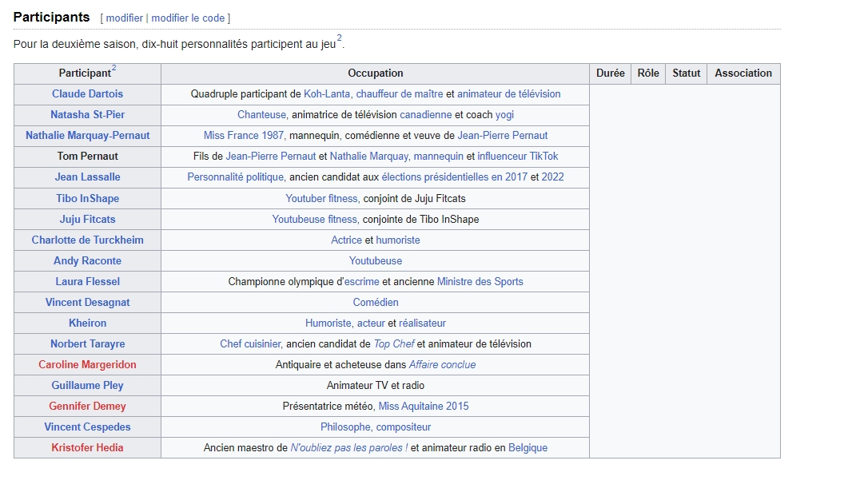The image size is (864, 504).
Task: Open red link Gennifer Demey
Action: 88,406
